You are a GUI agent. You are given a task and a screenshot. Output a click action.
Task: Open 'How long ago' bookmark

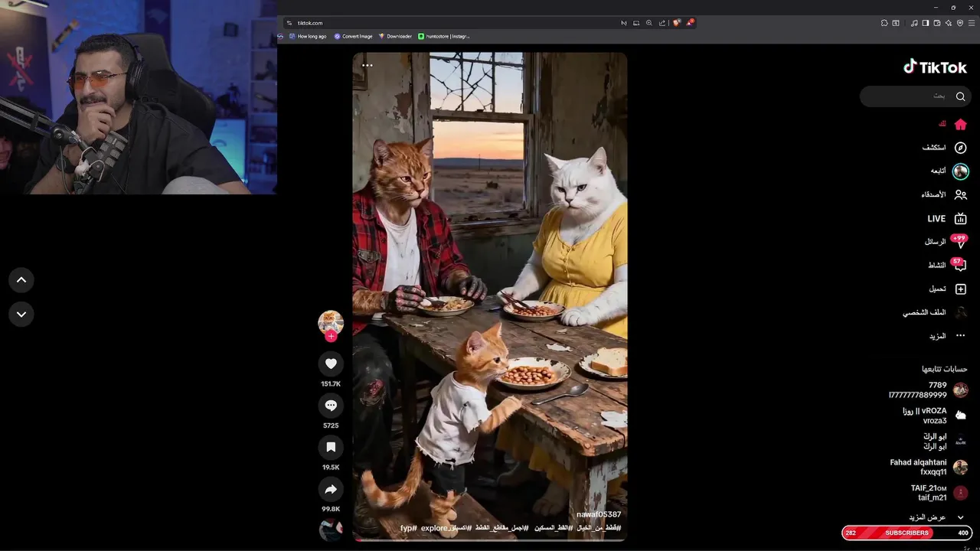click(308, 36)
